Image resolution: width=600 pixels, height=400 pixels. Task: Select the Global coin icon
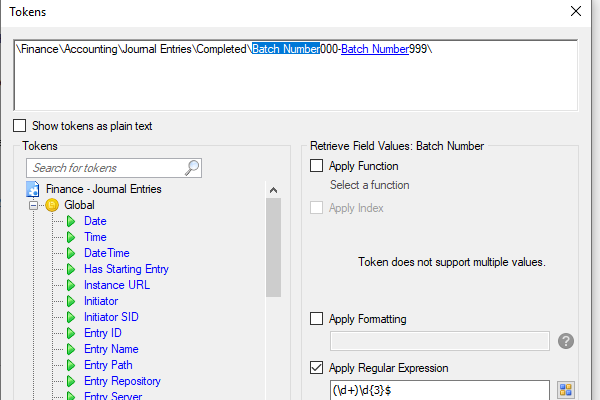click(52, 205)
